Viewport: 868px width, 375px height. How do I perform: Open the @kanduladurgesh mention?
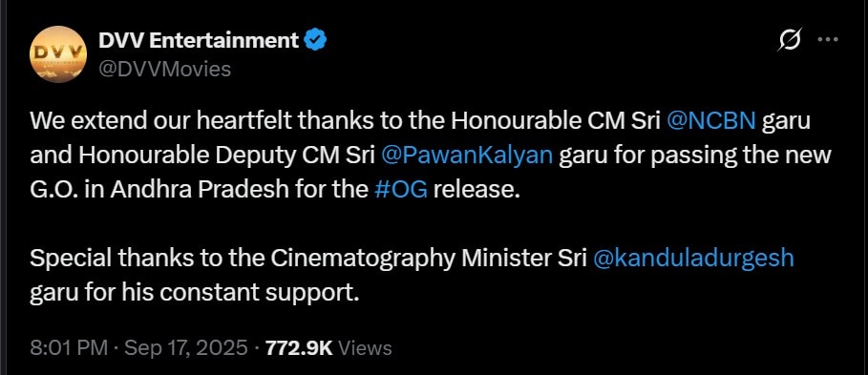click(693, 259)
